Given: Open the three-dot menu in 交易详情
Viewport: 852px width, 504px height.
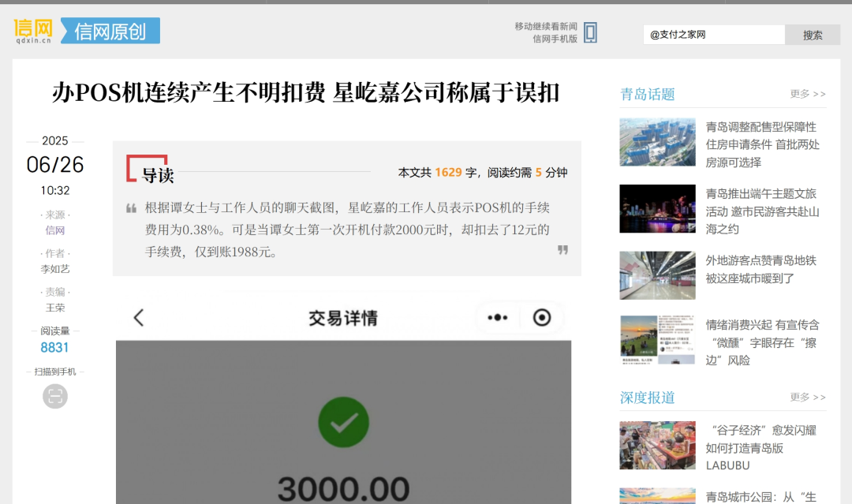Looking at the screenshot, I should click(x=497, y=318).
